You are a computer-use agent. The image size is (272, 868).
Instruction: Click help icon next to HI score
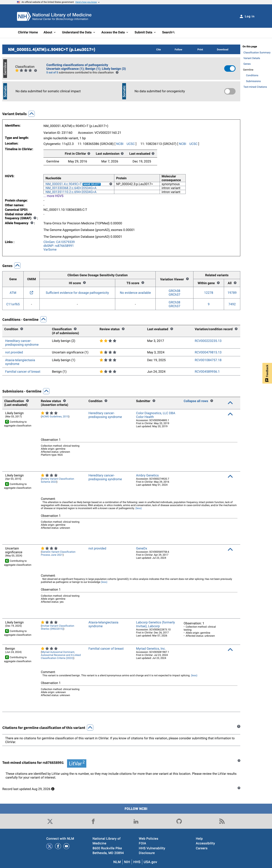[84, 283]
